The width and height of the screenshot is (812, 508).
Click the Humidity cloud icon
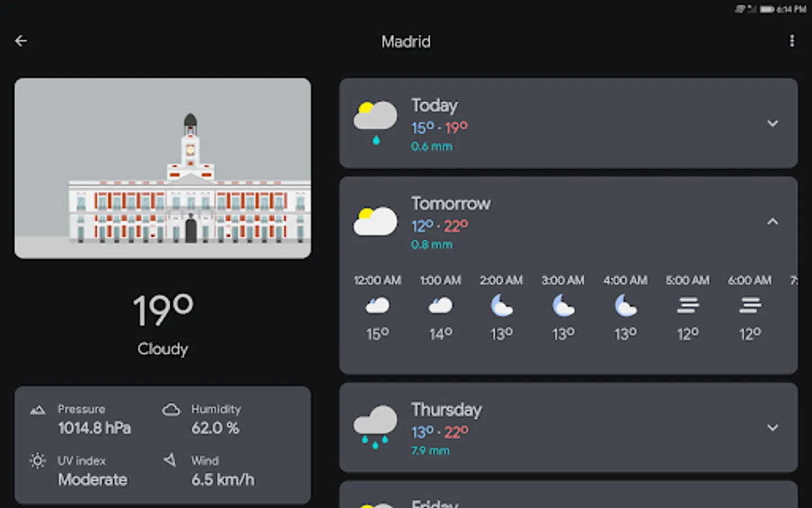pyautogui.click(x=171, y=410)
